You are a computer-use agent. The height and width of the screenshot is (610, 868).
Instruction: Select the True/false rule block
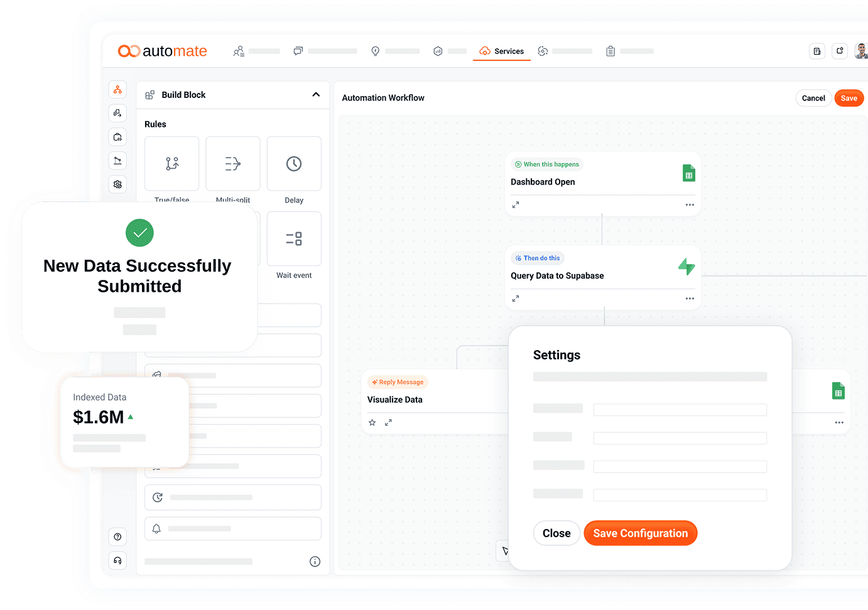point(171,164)
